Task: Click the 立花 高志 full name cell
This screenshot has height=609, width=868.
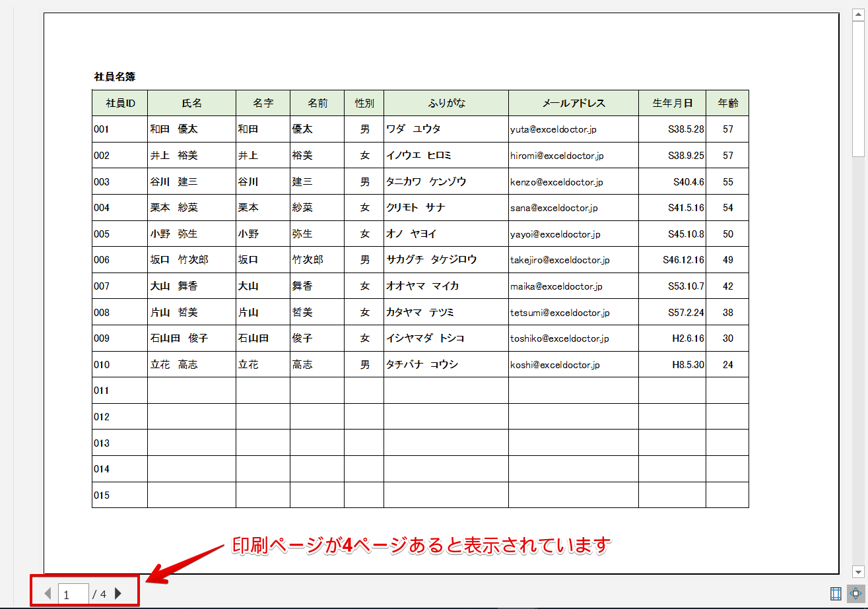Action: click(x=192, y=364)
